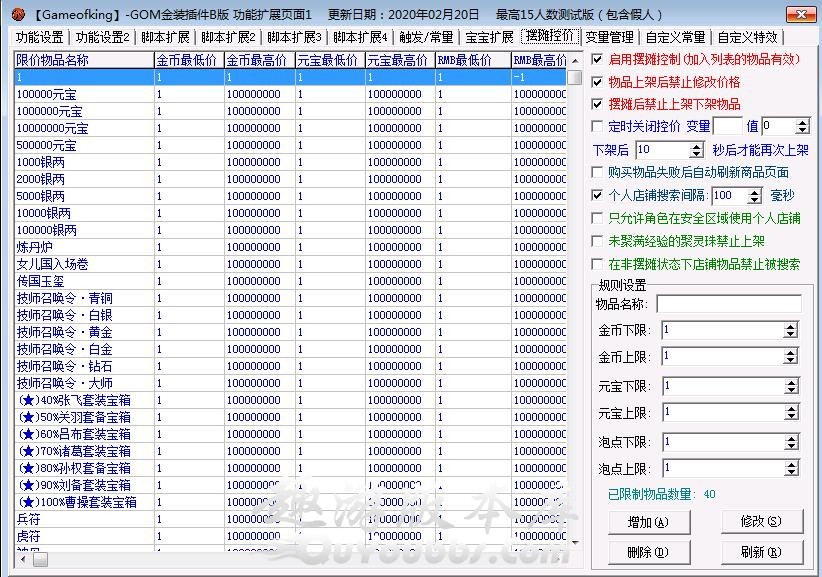Screen dimensions: 822x577
Task: Select the 1000000元宝 row
Action: [x=290, y=111]
